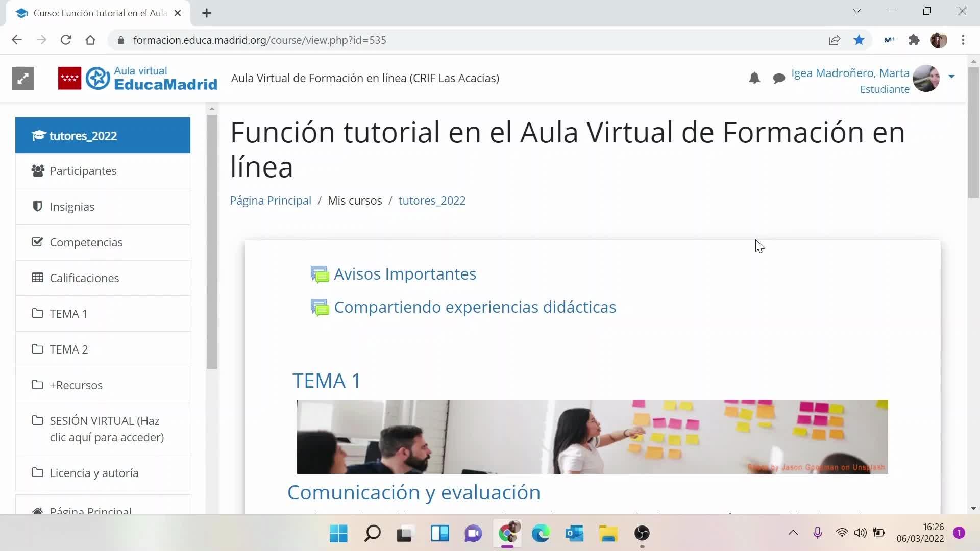980x551 pixels.
Task: Expand the user menu dropdown arrow
Action: (951, 77)
